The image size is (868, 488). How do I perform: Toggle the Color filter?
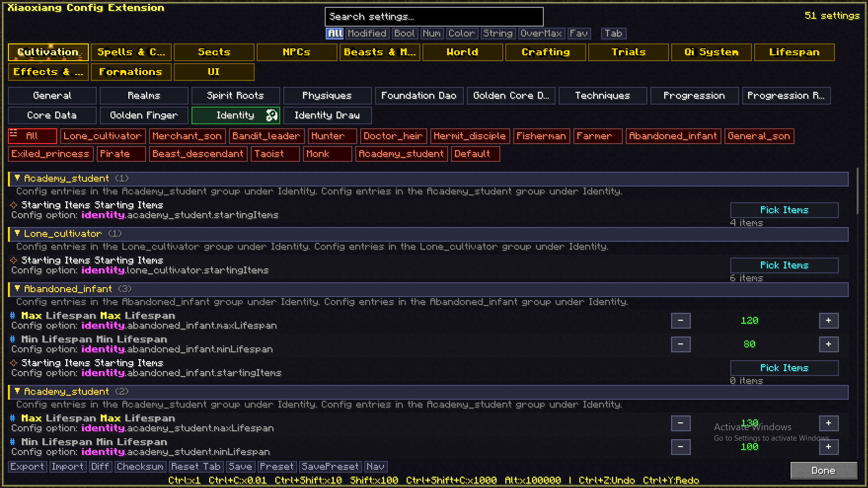click(461, 34)
